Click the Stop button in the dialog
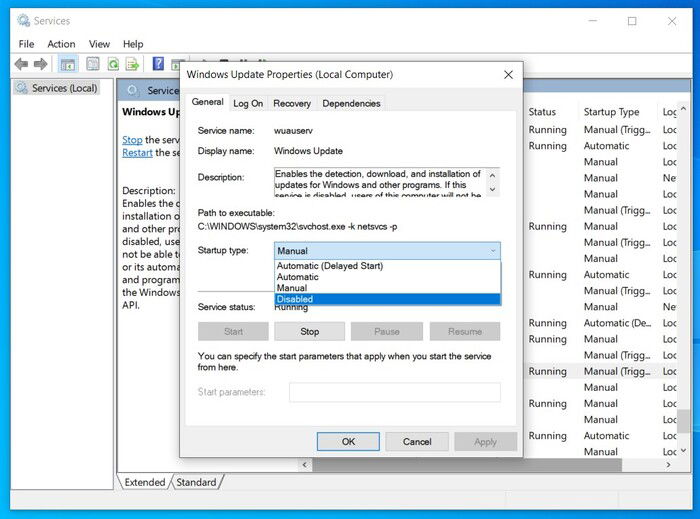 pyautogui.click(x=309, y=332)
